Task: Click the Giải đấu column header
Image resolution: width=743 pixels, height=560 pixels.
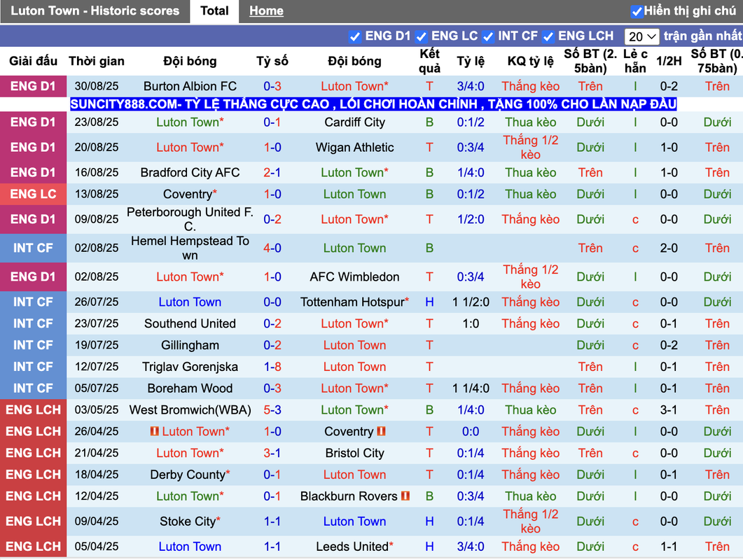Action: pos(33,61)
